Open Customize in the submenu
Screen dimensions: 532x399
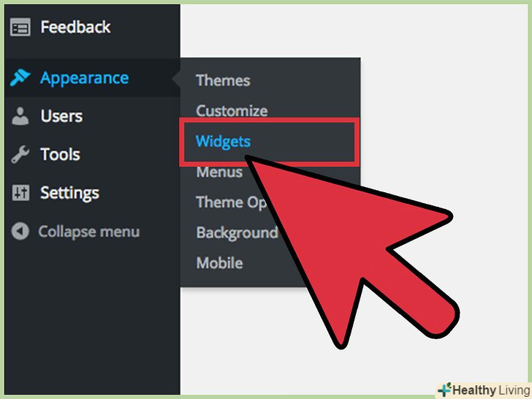pos(232,111)
